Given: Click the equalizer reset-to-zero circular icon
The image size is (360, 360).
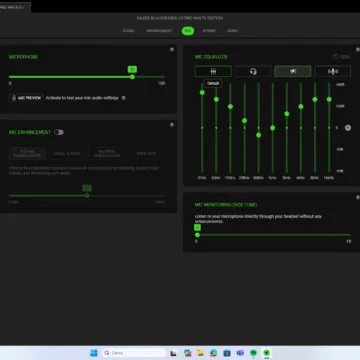Looking at the screenshot, I should coord(348,128).
